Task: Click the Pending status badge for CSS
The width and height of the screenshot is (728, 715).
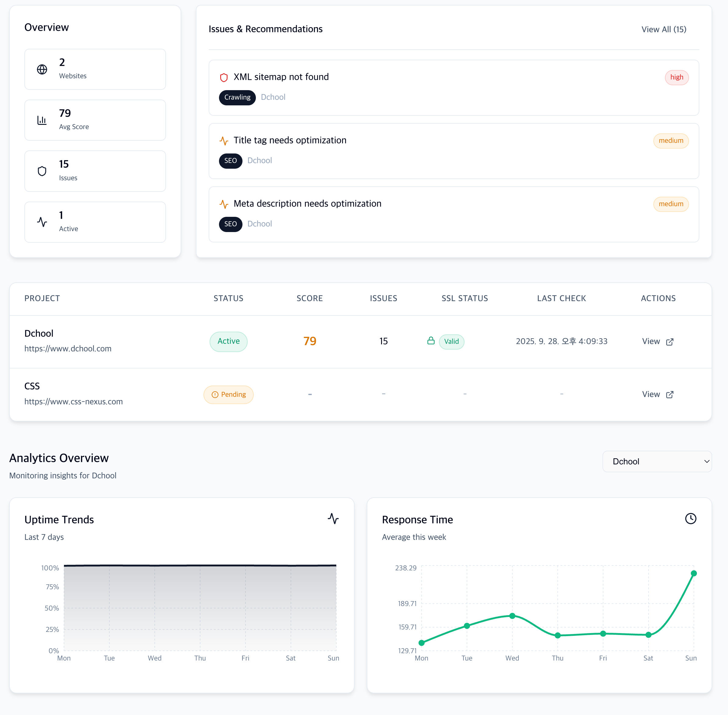Action: coord(228,394)
